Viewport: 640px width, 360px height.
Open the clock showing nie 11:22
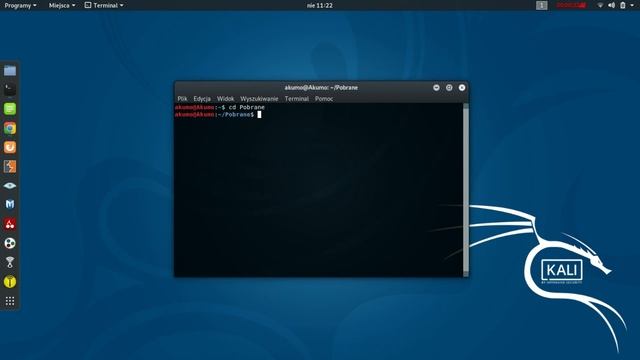(x=320, y=5)
